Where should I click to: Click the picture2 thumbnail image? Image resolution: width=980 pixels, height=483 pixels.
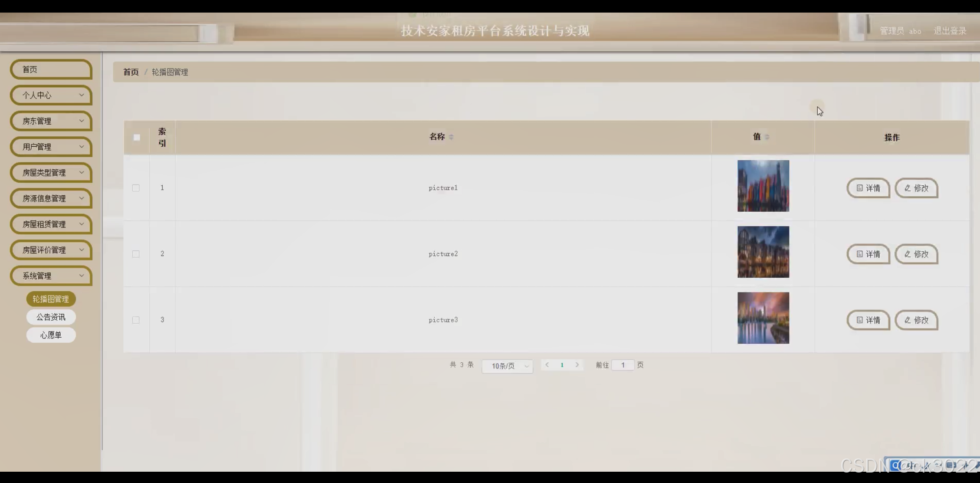tap(763, 252)
